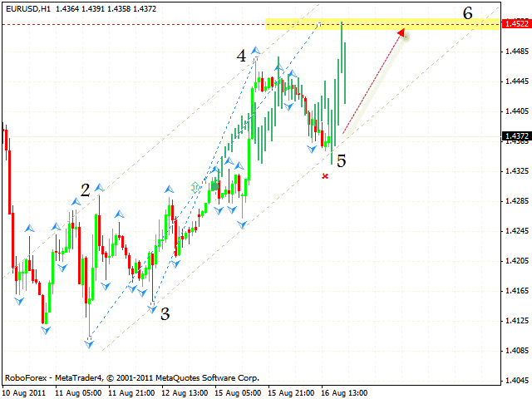Click the small circle anchor on the yellow zone
The width and height of the screenshot is (532, 399).
tap(318, 25)
